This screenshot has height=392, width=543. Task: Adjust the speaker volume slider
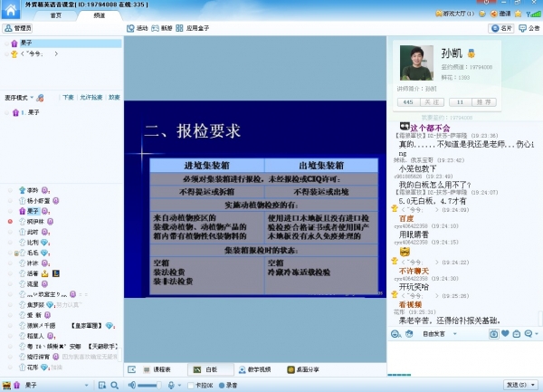(x=149, y=385)
